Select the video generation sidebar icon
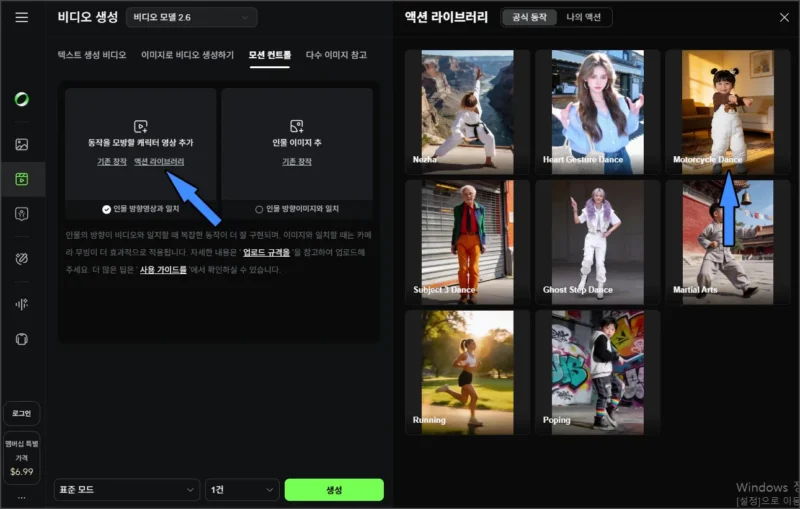The image size is (800, 509). [x=22, y=179]
